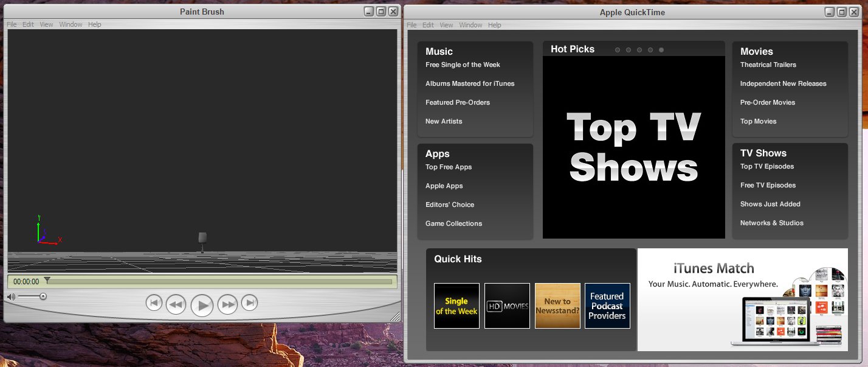This screenshot has width=868, height=367.
Task: Click the volume slider knob in Paint Brush
Action: pos(43,296)
